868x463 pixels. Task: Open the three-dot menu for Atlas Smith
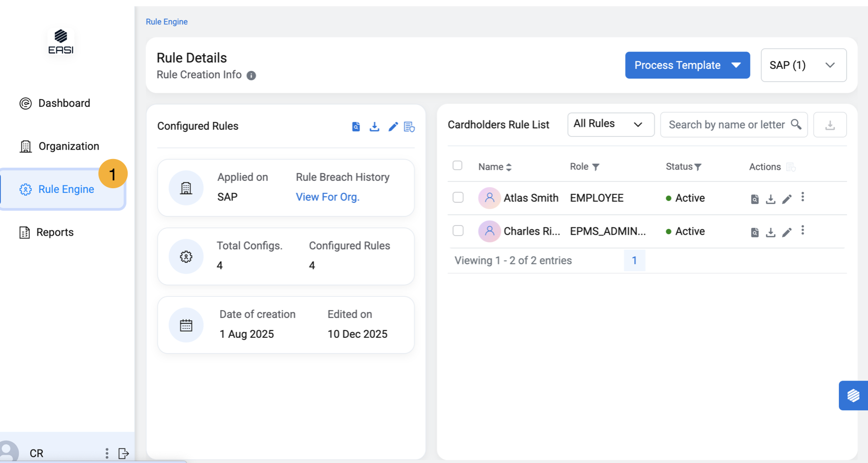pos(802,197)
